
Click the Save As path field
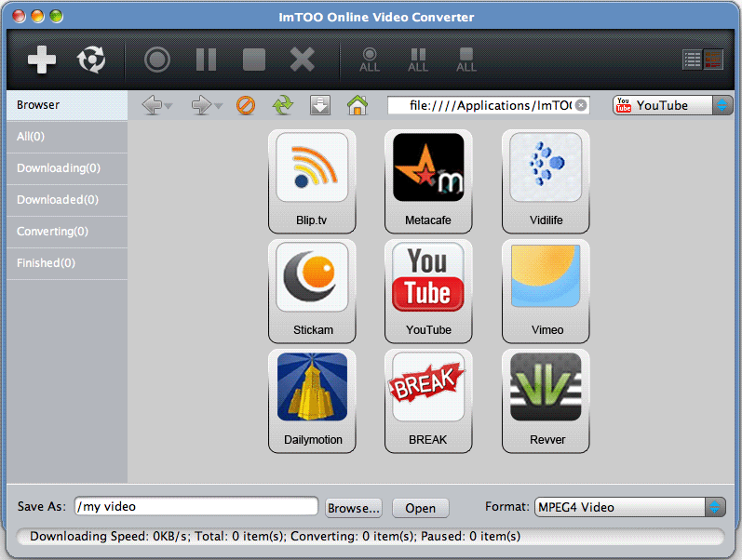pos(196,507)
